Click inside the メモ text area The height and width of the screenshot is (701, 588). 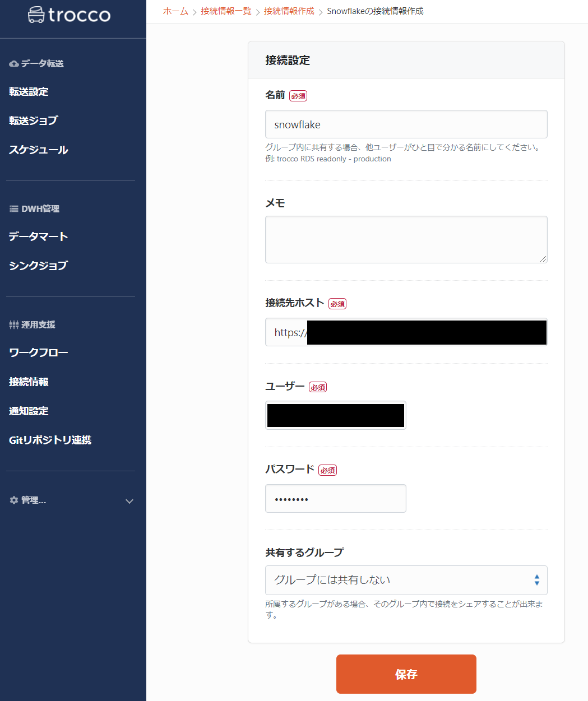(x=406, y=239)
